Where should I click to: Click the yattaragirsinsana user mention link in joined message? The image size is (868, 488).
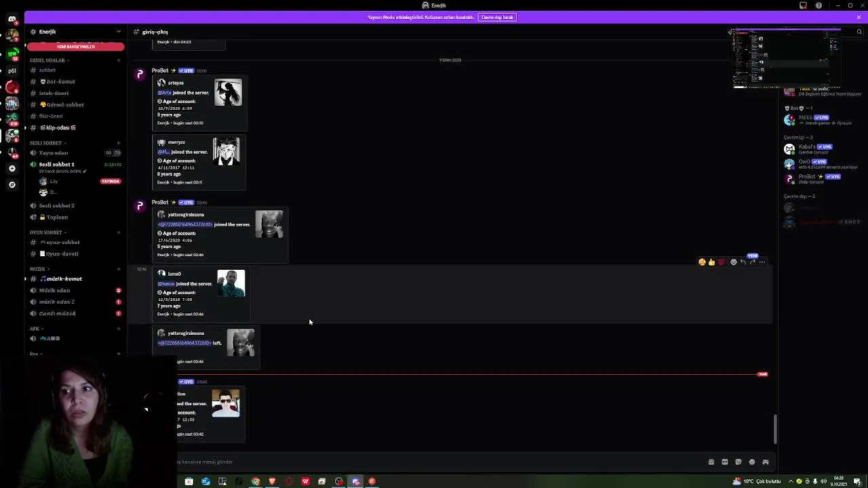click(x=185, y=224)
